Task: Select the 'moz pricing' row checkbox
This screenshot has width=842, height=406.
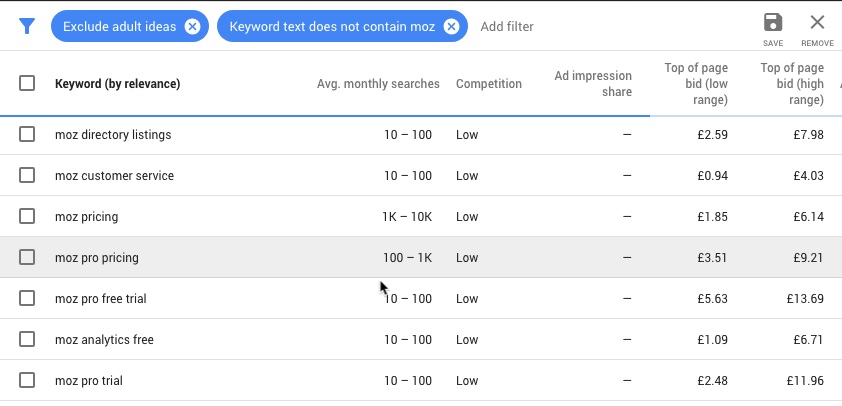Action: 27,216
